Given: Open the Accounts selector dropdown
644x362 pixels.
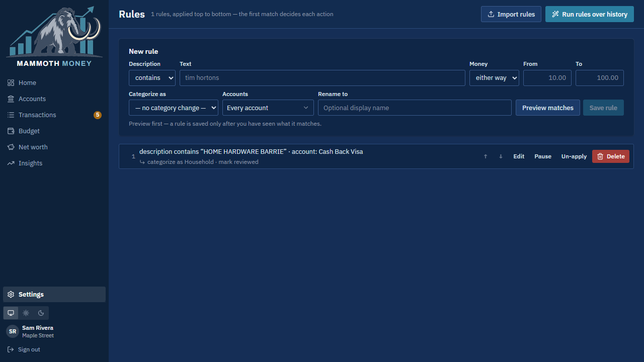Looking at the screenshot, I should (x=268, y=108).
